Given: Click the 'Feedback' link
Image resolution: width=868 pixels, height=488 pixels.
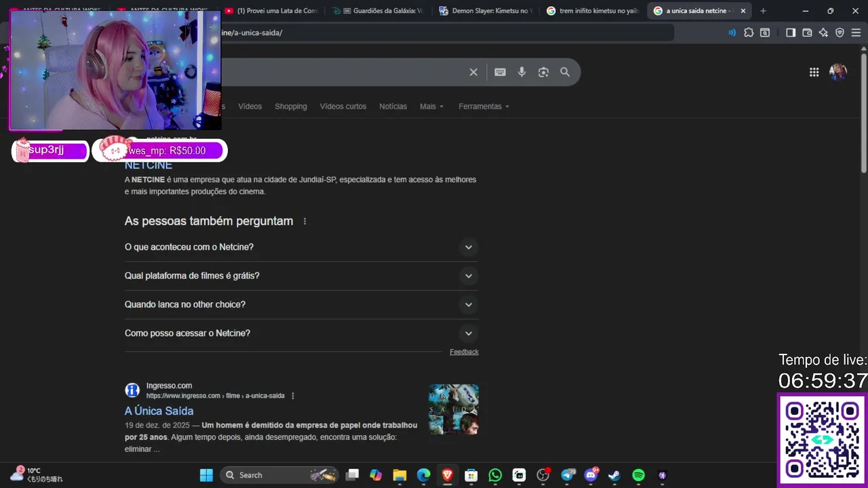Looking at the screenshot, I should [464, 352].
